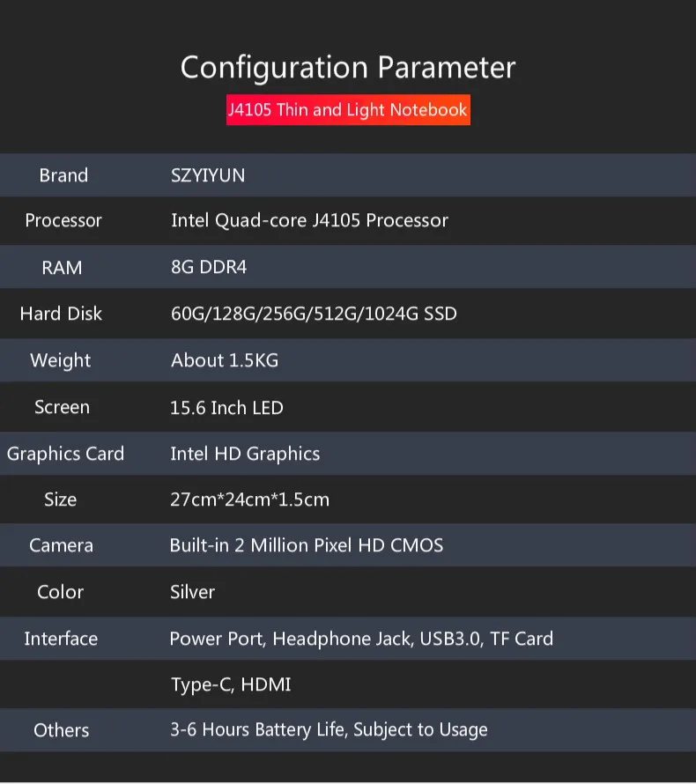The height and width of the screenshot is (784, 696).
Task: Click the About 1.5KG weight value
Action: pyautogui.click(x=225, y=360)
